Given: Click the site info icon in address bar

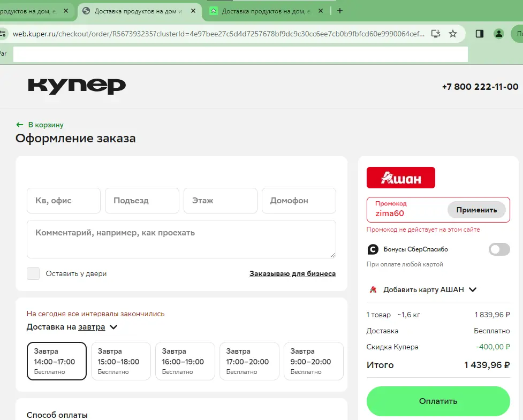Looking at the screenshot, I should pos(3,34).
